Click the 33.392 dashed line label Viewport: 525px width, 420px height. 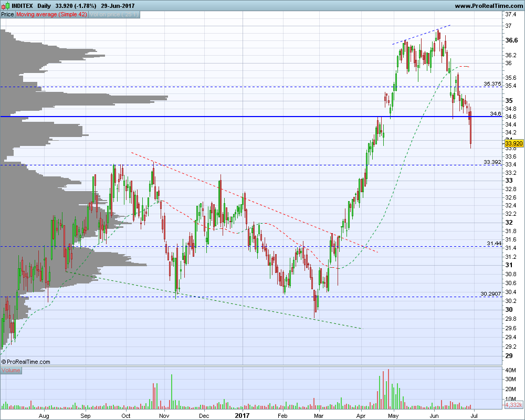[492, 162]
